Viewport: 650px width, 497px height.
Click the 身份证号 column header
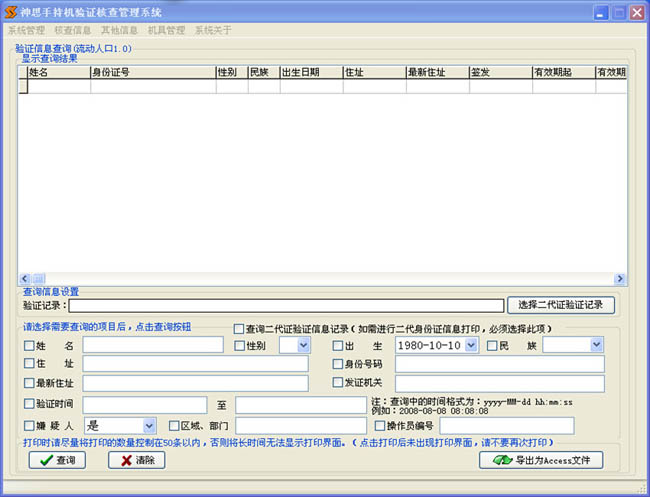pyautogui.click(x=153, y=72)
